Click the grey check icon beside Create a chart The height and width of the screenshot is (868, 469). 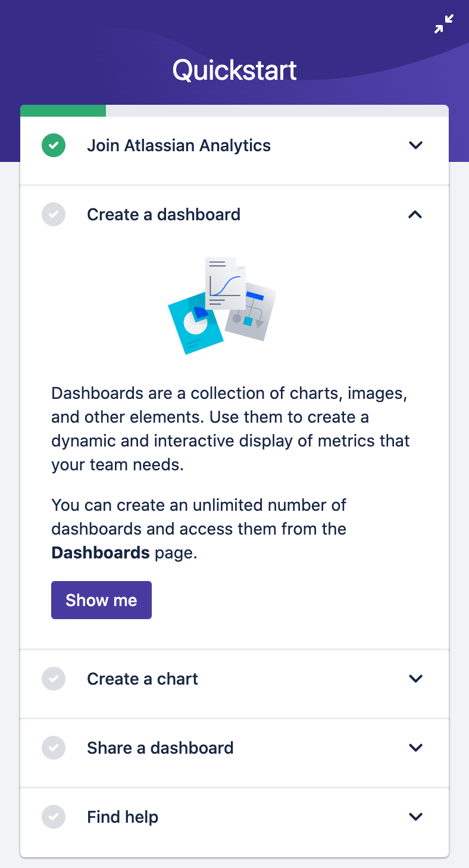pyautogui.click(x=54, y=679)
